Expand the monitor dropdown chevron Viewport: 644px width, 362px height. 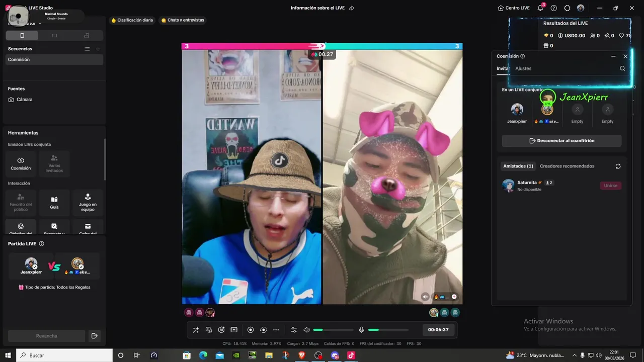[40, 24]
